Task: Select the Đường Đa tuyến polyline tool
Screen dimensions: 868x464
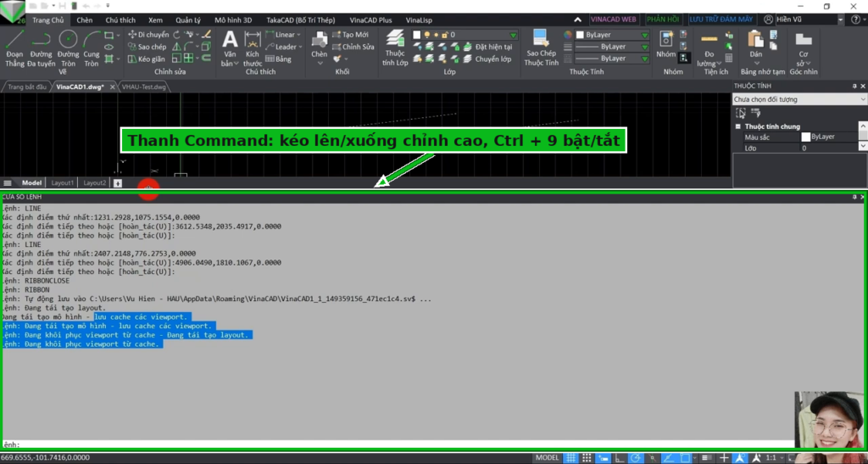Action: click(x=41, y=48)
